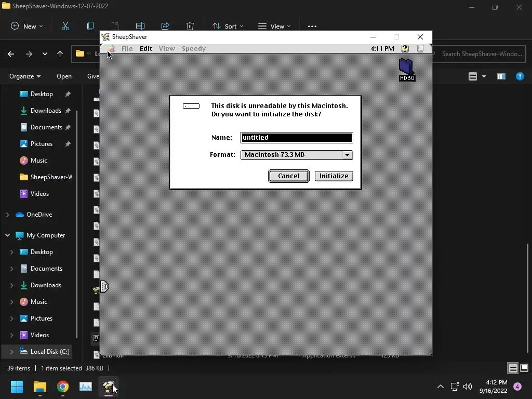Open File Explorer from the taskbar
Viewport: 532px width, 399px height.
[x=39, y=387]
